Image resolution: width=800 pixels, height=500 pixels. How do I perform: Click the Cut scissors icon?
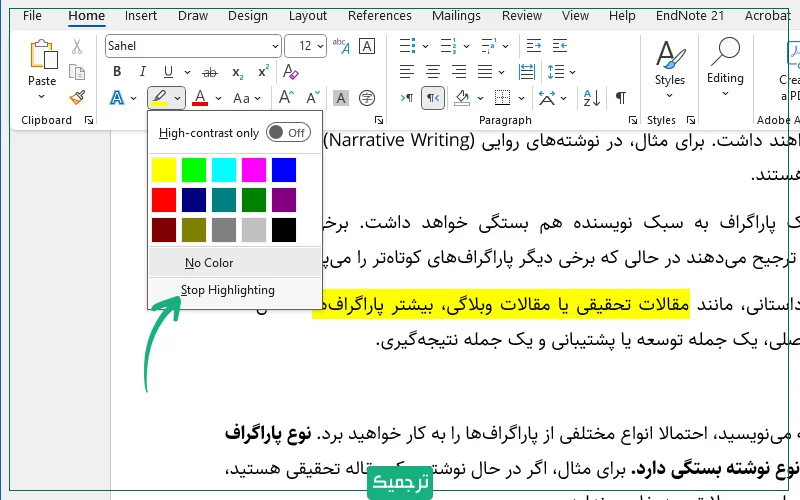[x=77, y=46]
